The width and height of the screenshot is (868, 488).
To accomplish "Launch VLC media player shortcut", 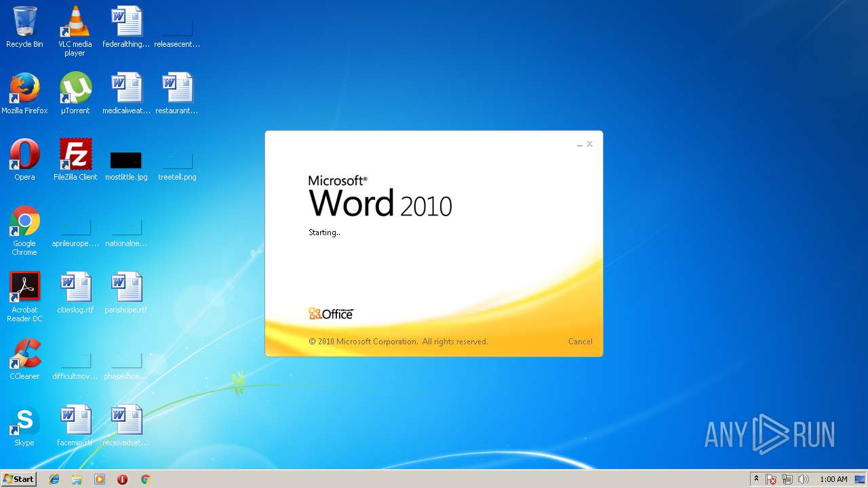I will tap(75, 31).
